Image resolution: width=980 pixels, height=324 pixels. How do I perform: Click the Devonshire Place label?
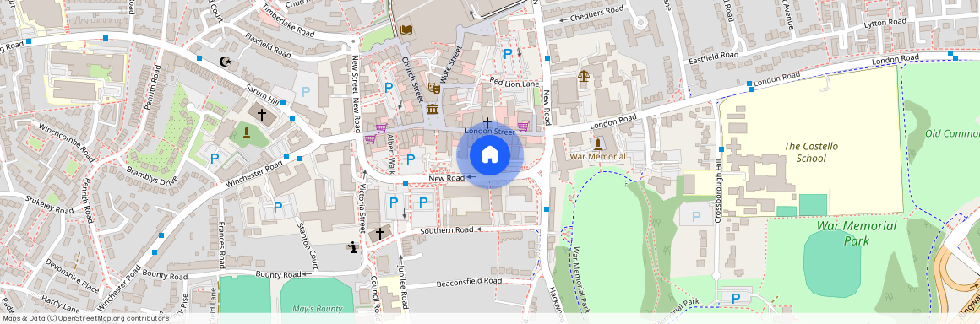point(72,277)
